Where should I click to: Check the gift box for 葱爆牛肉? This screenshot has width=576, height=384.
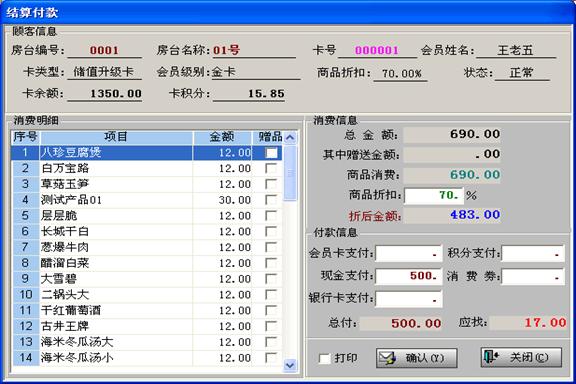click(271, 247)
